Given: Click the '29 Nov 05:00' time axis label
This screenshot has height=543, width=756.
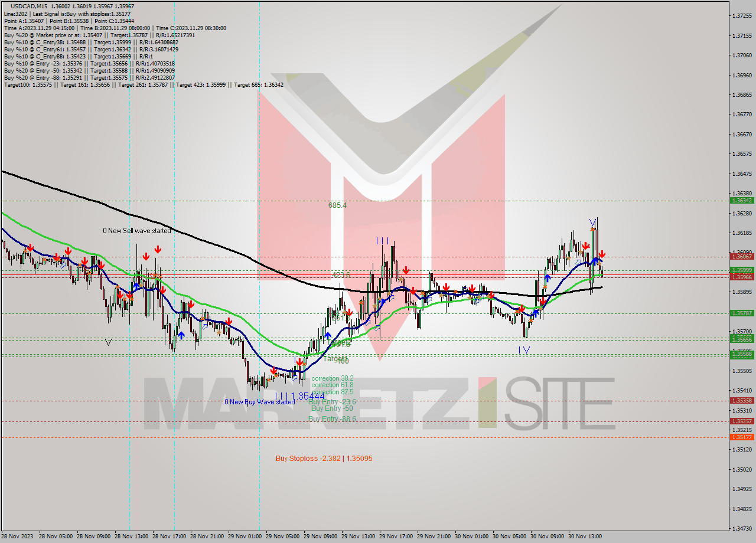Looking at the screenshot, I should [282, 537].
